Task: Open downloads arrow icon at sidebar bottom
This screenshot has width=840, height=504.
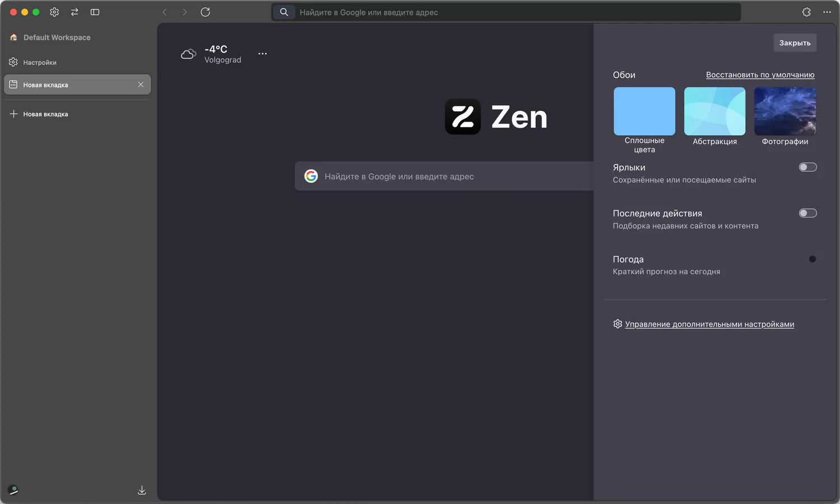Action: (142, 491)
